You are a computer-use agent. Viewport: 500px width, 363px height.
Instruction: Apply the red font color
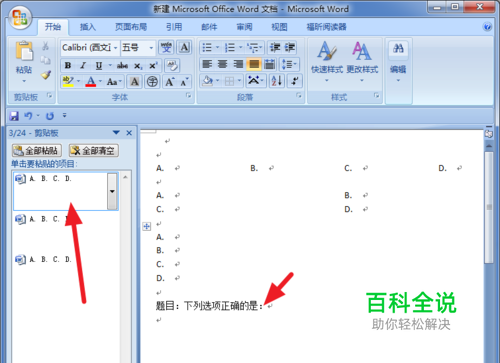tap(91, 81)
